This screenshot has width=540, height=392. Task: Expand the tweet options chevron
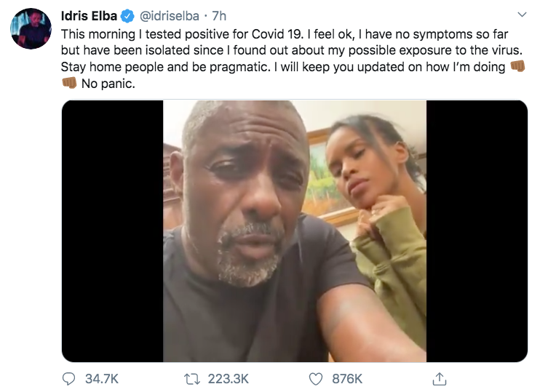point(521,15)
